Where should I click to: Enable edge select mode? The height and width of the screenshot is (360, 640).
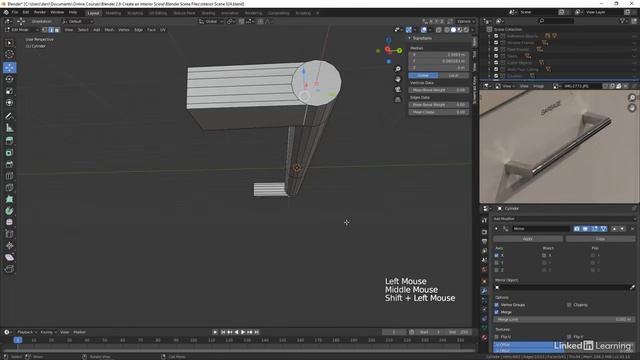tap(51, 30)
